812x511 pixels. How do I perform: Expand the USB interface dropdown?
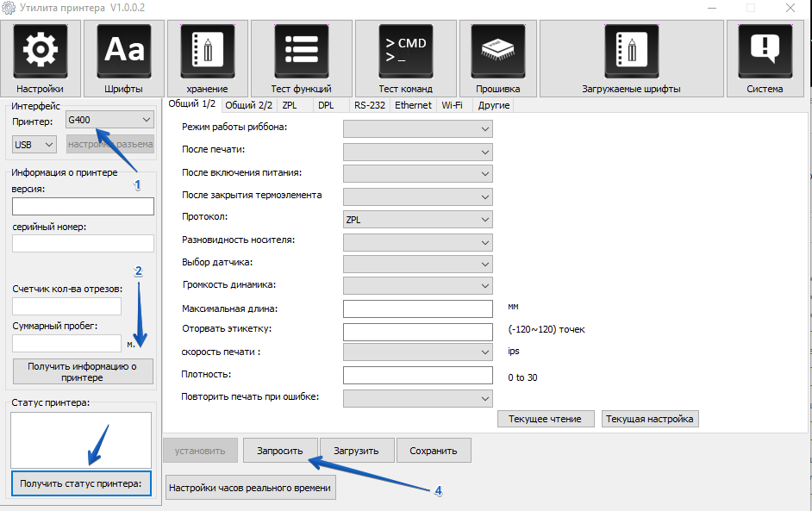[34, 145]
